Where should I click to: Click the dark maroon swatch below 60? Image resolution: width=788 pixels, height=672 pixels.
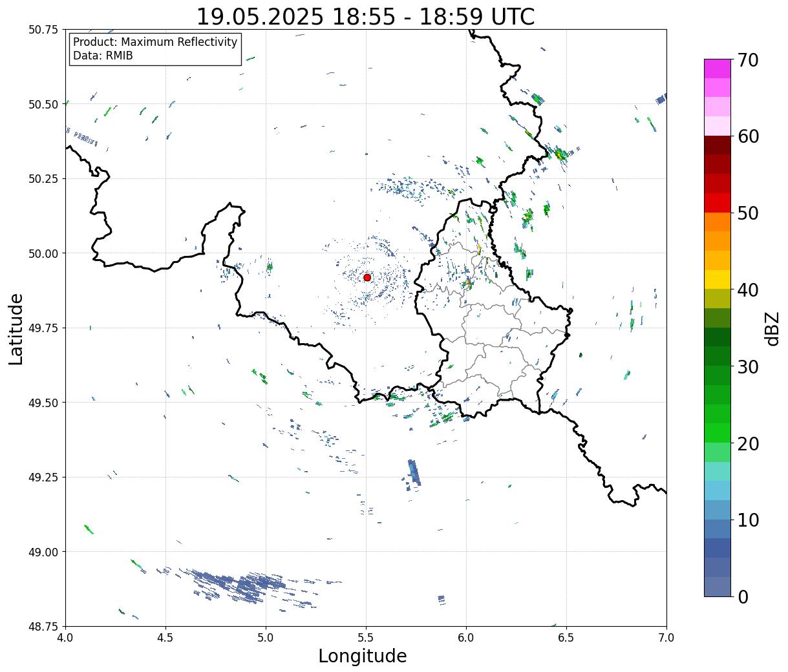(x=717, y=145)
